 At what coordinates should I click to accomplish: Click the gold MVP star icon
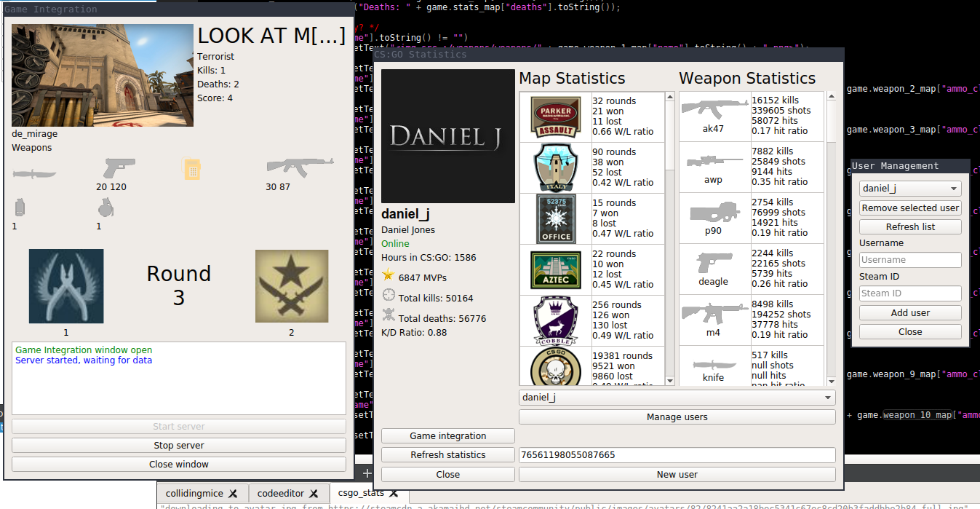click(389, 275)
